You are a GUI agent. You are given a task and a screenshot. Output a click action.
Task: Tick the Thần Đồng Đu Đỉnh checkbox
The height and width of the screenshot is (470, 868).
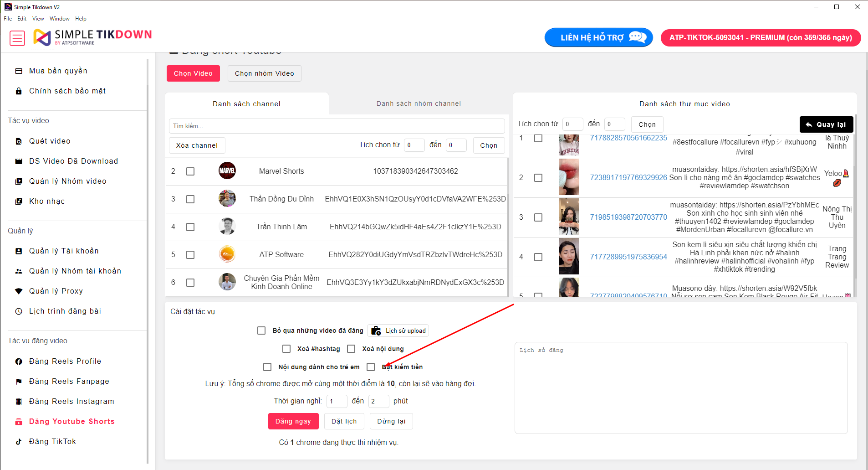(190, 199)
